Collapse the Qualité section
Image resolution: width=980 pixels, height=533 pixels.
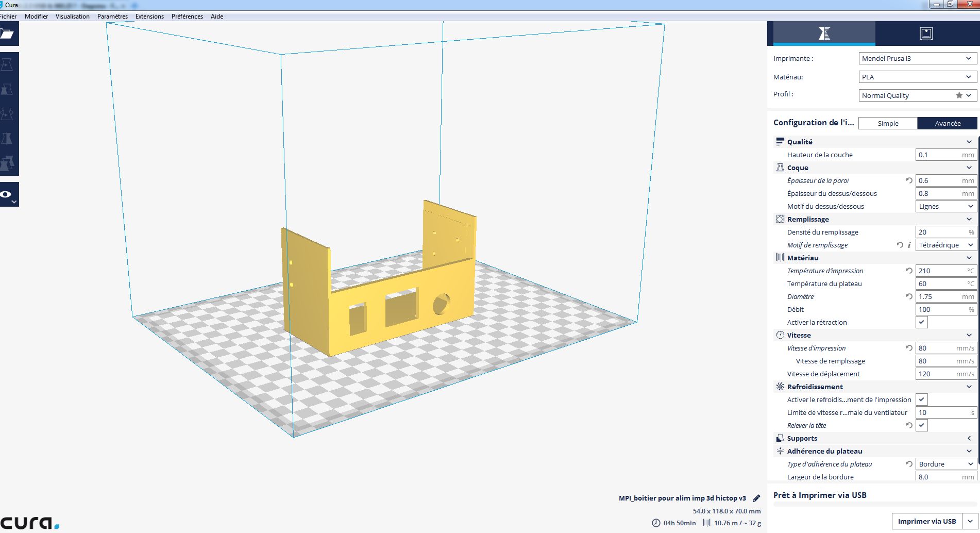[969, 142]
